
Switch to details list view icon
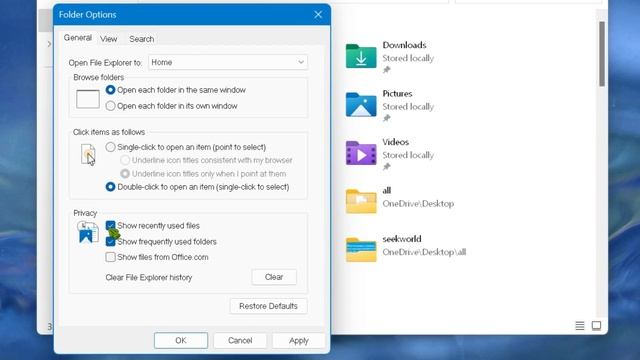(580, 325)
